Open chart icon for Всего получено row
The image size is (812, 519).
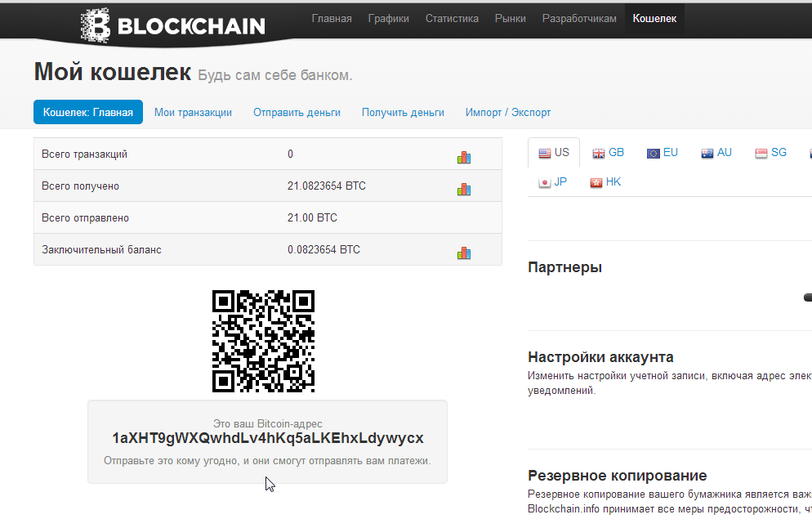point(464,189)
